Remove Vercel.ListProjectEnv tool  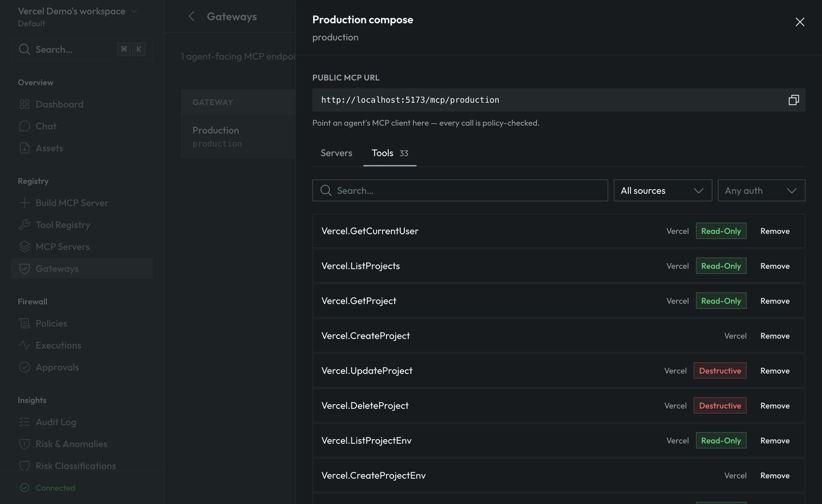coord(775,441)
